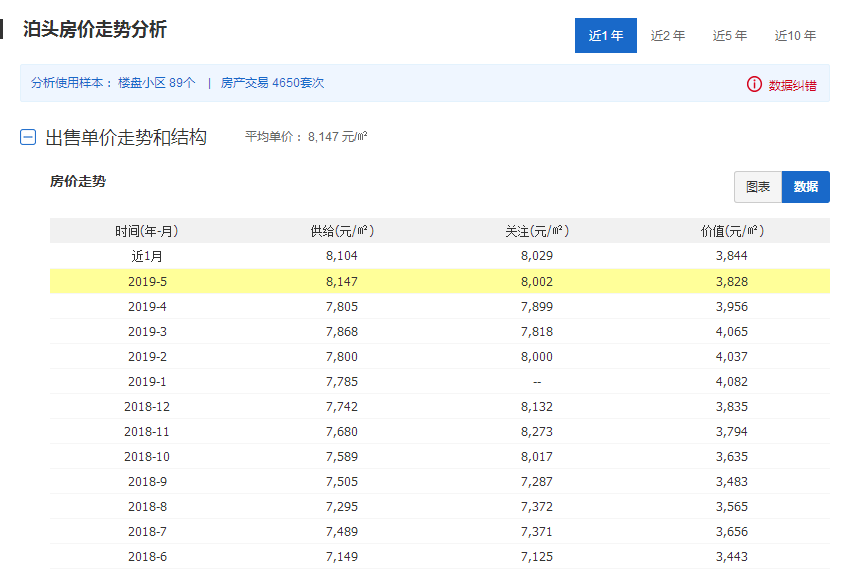Click the 房价走势 subsection heading
The height and width of the screenshot is (583, 846).
click(x=78, y=181)
